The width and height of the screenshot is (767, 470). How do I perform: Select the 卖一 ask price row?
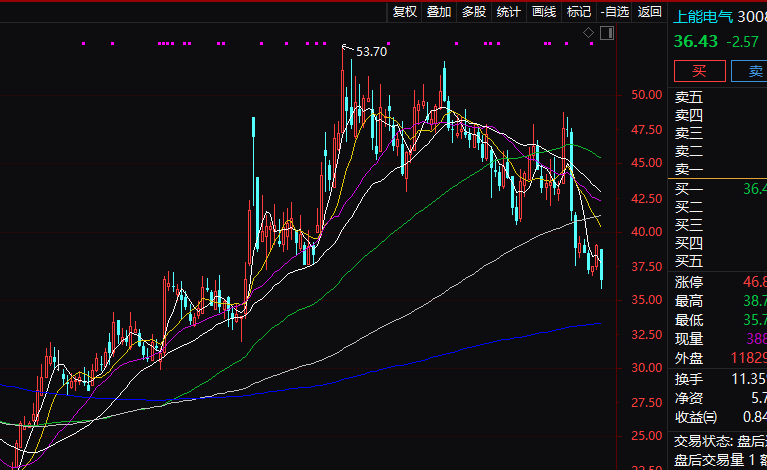click(689, 170)
